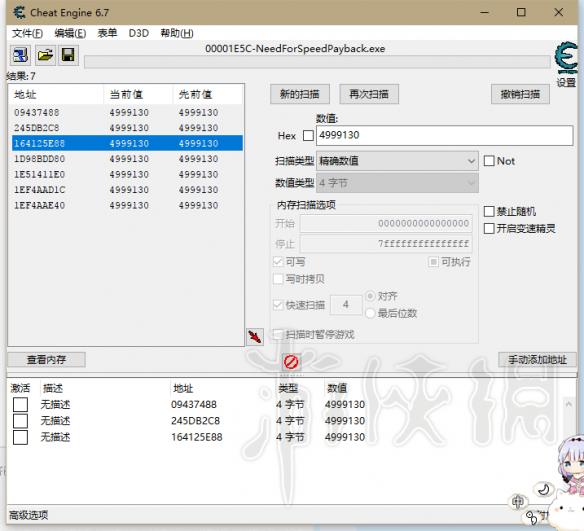Viewport: 584px width, 531px height.
Task: Select highlighted result row 164125E88
Action: coord(127,143)
